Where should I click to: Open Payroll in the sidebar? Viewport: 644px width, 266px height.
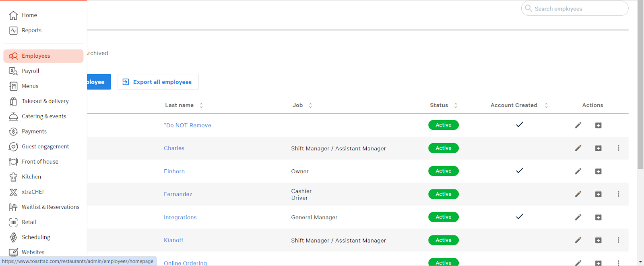(31, 71)
